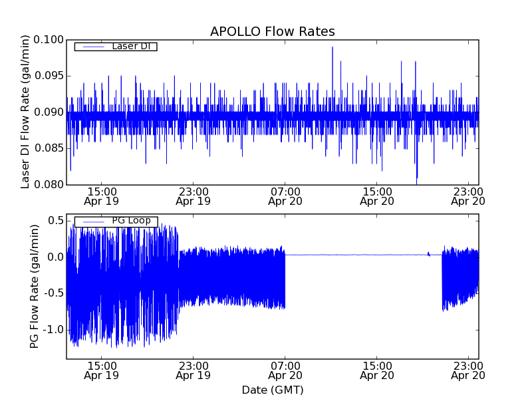Image resolution: width=532 pixels, height=399 pixels.
Task: Click the 0.5 tick on PG Flow axis
Action: [x=56, y=221]
